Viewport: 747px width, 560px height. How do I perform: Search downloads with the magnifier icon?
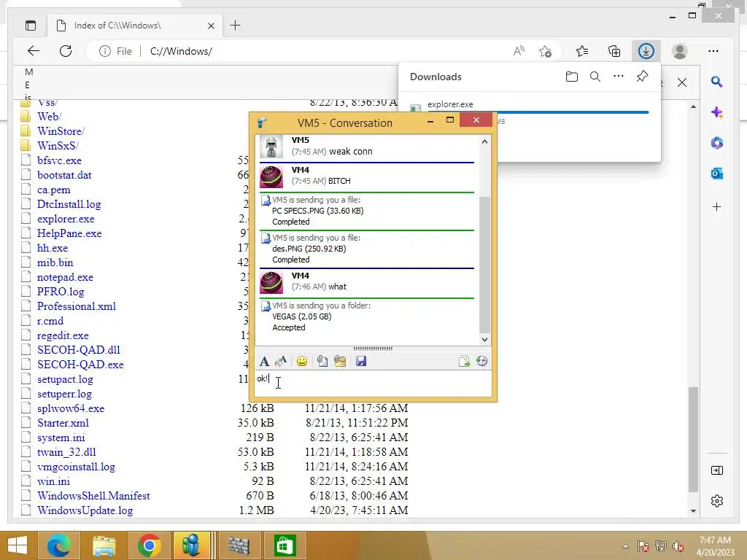[x=595, y=77]
